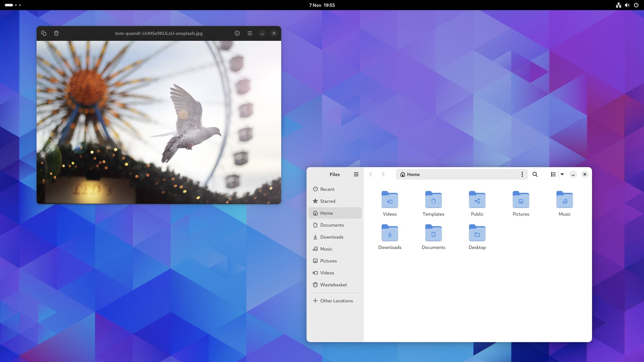Click the three-dot overflow menu in Files
Image resolution: width=644 pixels, height=362 pixels.
tap(522, 174)
